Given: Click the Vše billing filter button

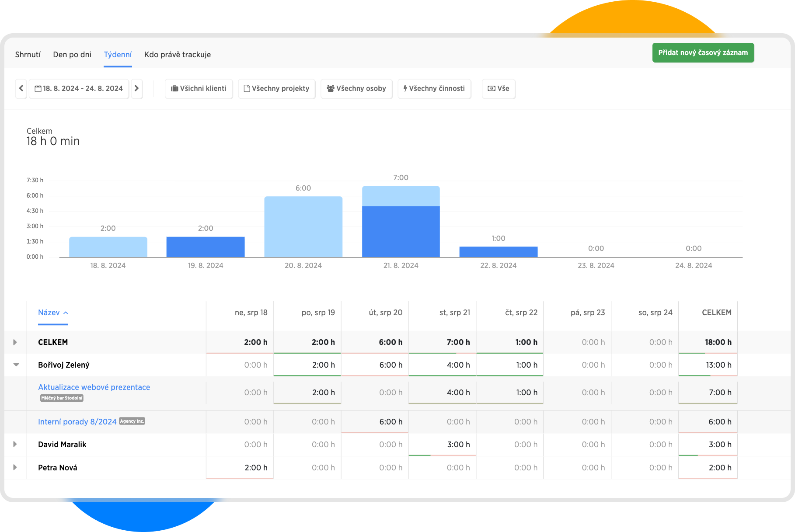Looking at the screenshot, I should [499, 88].
